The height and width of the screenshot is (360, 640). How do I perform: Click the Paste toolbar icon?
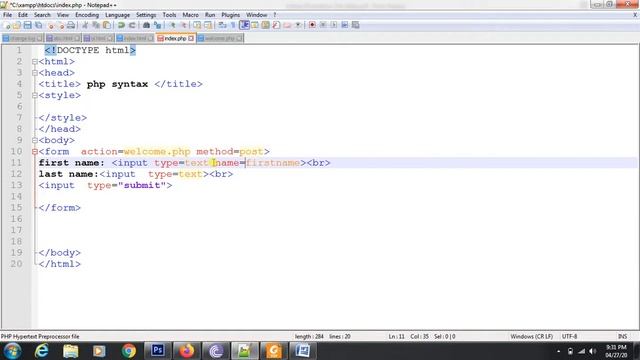coord(107,25)
